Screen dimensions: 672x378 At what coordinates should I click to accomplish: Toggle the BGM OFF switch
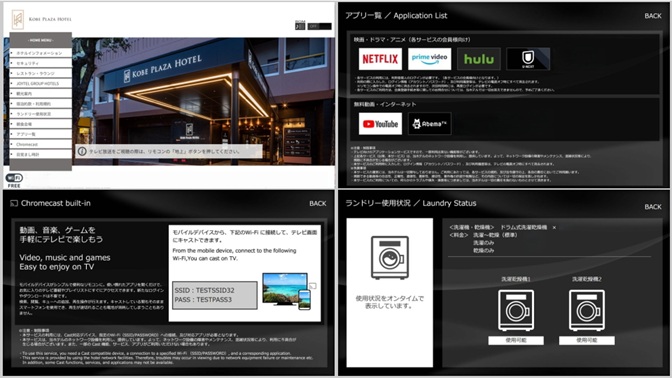point(319,26)
